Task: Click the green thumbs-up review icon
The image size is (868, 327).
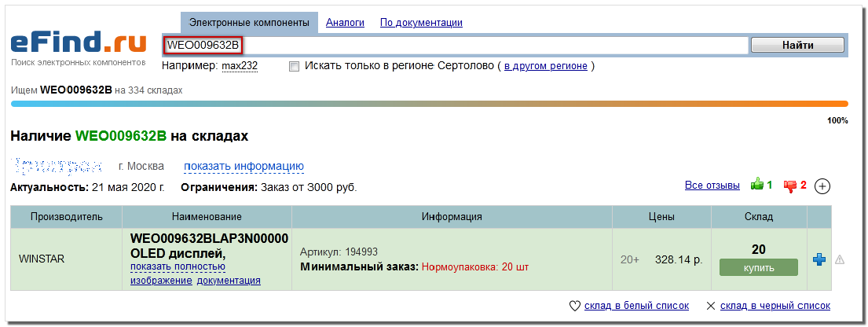Action: [x=757, y=186]
